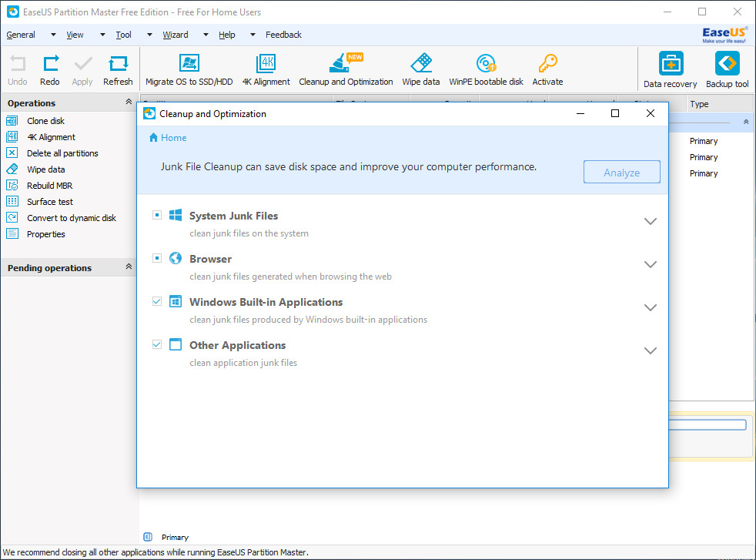Select Rebuild MBR operation

50,186
